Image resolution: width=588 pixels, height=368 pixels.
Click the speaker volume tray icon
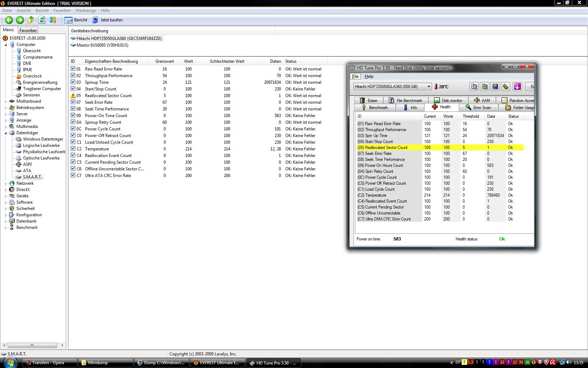[568, 362]
